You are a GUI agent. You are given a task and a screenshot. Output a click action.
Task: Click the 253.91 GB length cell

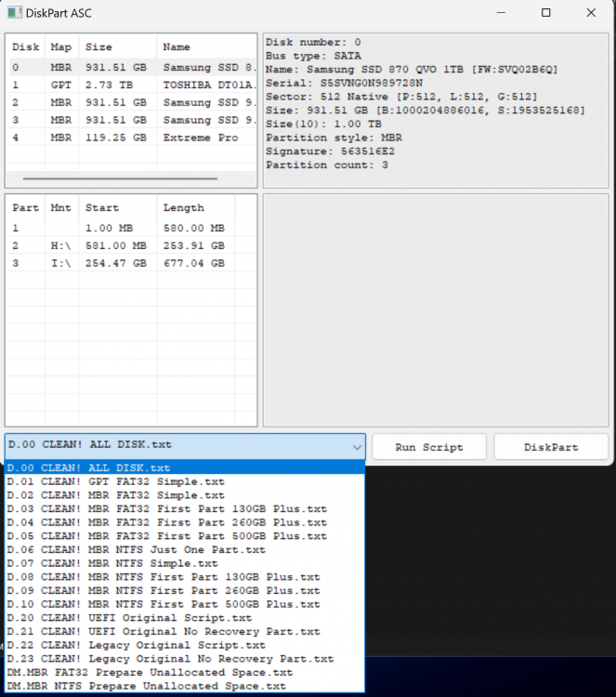194,245
